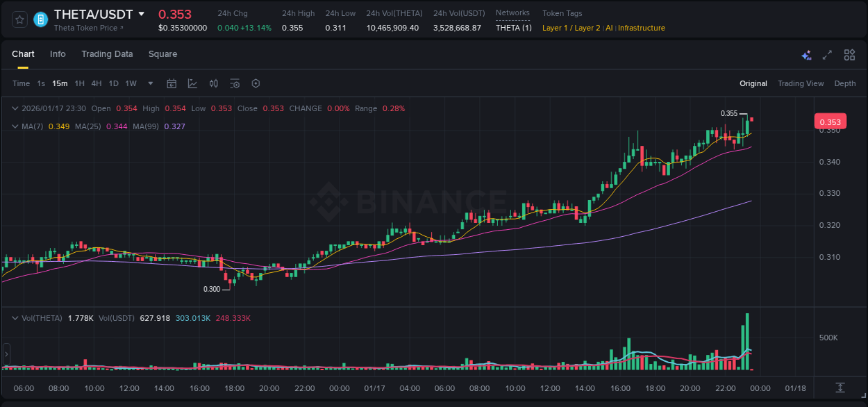Screen dimensions: 868x407
Task: Open the extra timeframes dropdown arrow
Action: (x=149, y=83)
